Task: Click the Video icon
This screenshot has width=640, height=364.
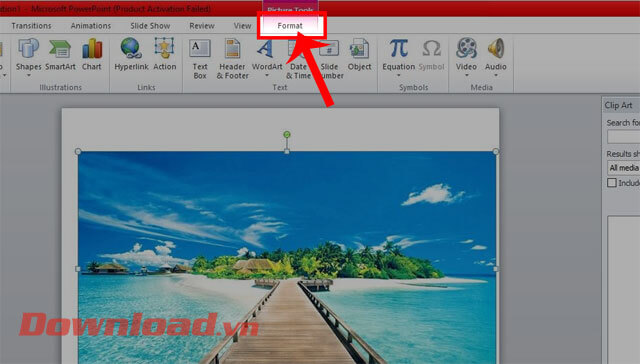Action: (466, 48)
